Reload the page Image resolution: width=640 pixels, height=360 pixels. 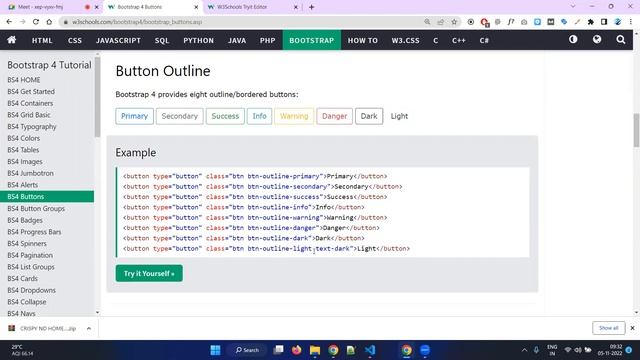click(36, 22)
